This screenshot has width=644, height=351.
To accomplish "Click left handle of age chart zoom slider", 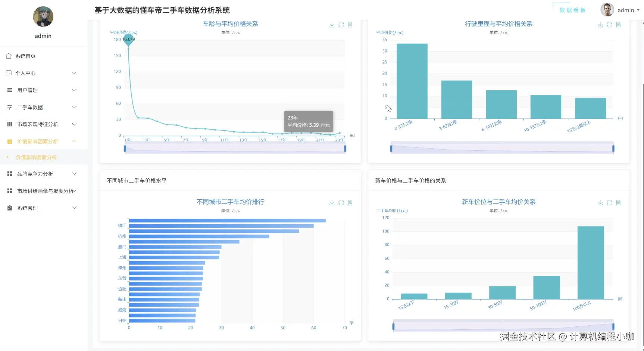I will click(125, 149).
